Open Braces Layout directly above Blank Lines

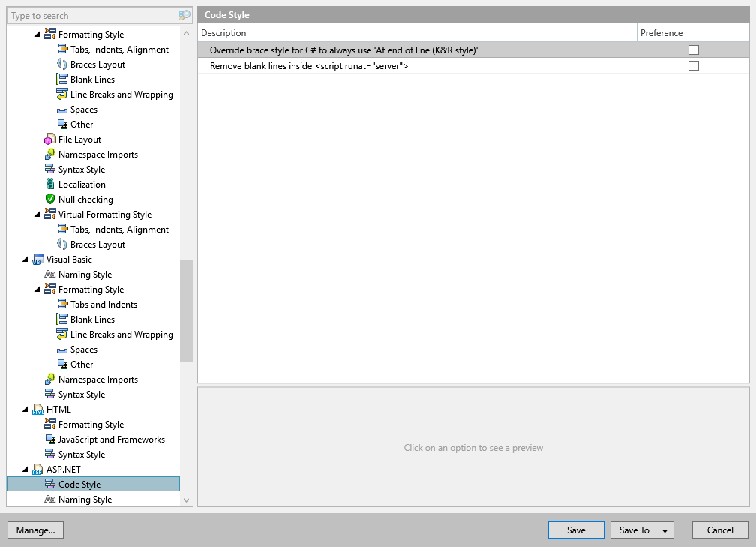coord(97,65)
